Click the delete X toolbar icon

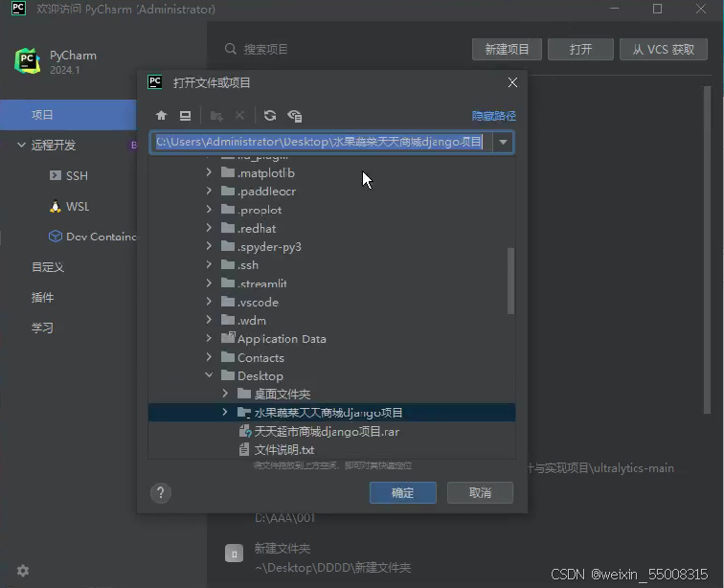pos(239,116)
